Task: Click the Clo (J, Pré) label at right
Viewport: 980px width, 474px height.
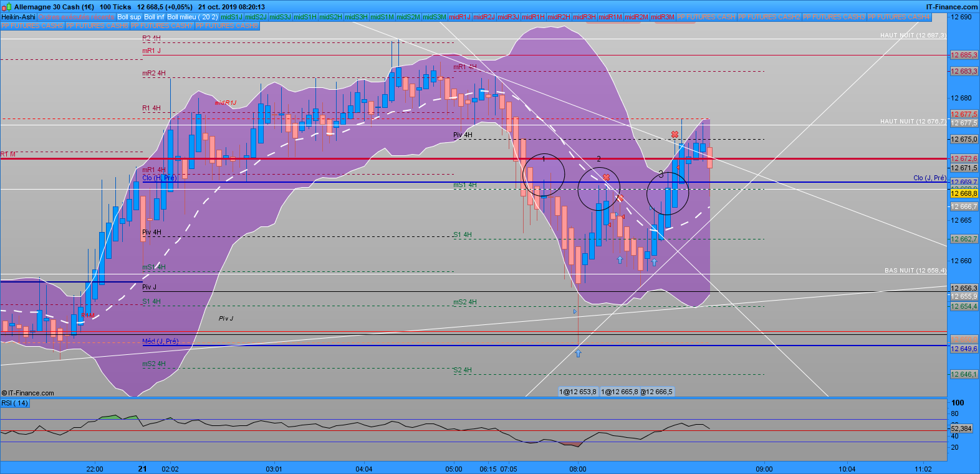Action: coord(930,178)
